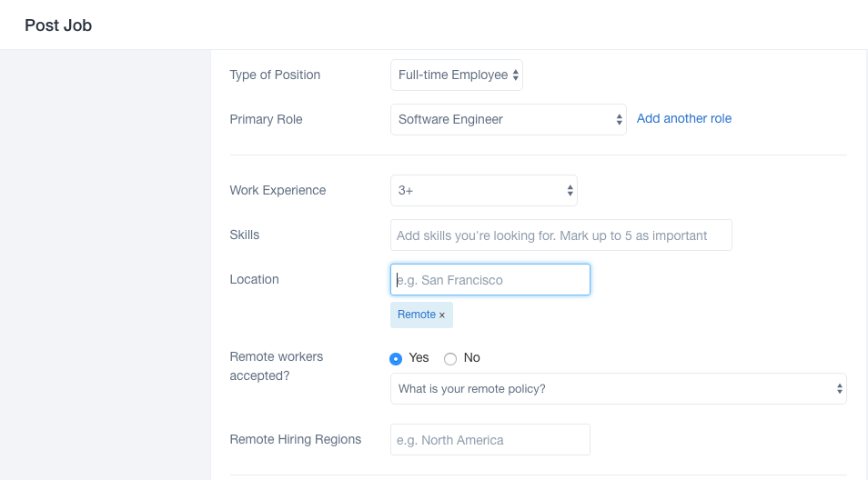Click the Skills field label
Viewport: 868px width, 480px height.
(245, 235)
